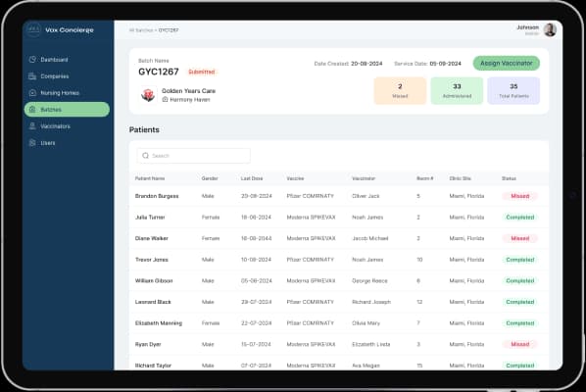Image resolution: width=586 pixels, height=392 pixels.
Task: Click the Dashboard icon in sidebar
Action: point(32,60)
